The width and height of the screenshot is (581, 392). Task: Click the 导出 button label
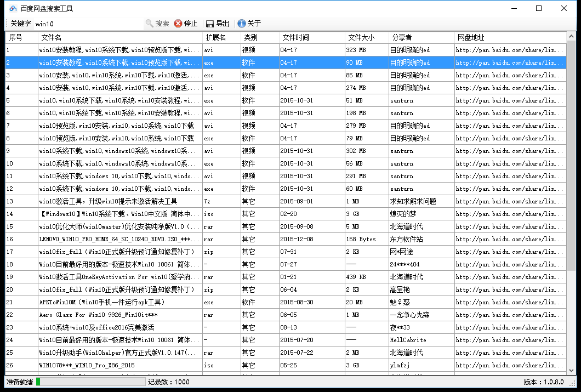pyautogui.click(x=223, y=24)
